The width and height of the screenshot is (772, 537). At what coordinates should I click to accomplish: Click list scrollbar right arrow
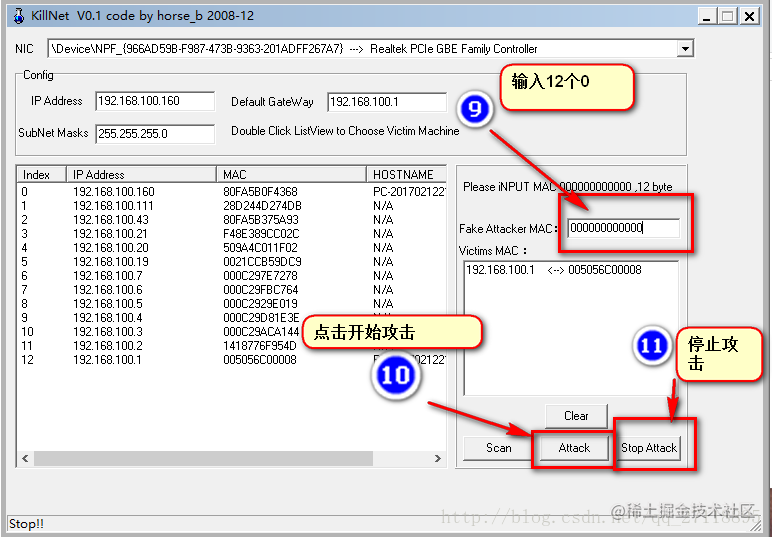438,458
